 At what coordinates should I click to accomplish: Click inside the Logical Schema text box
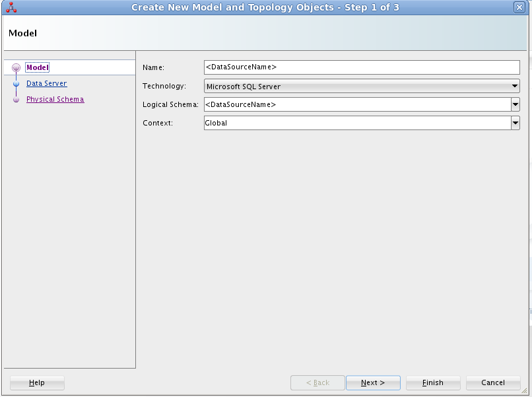click(356, 104)
